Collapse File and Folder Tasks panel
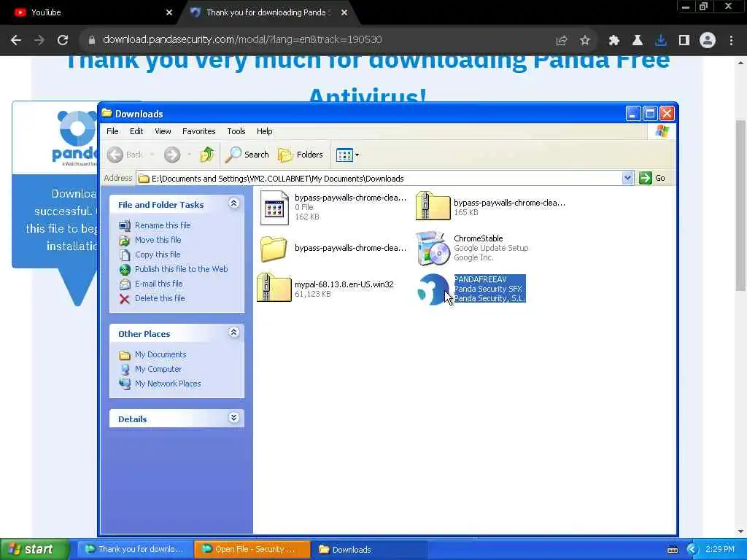The height and width of the screenshot is (560, 747). (233, 204)
